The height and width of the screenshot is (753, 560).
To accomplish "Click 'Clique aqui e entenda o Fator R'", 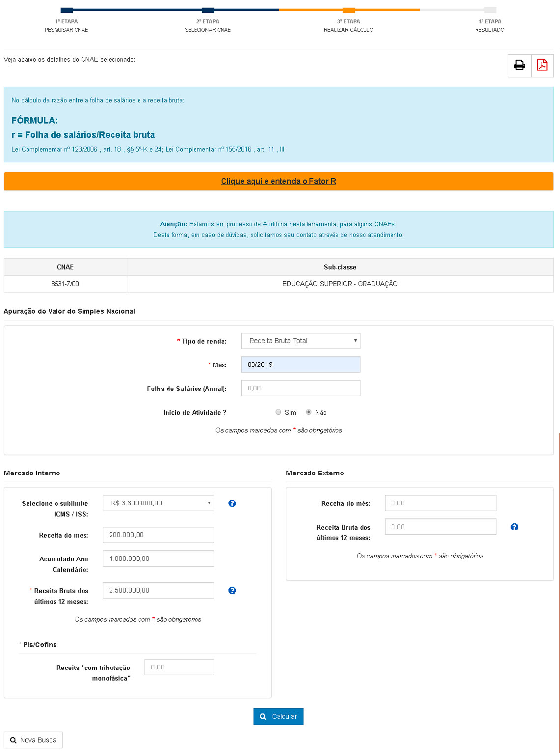I will click(x=279, y=181).
